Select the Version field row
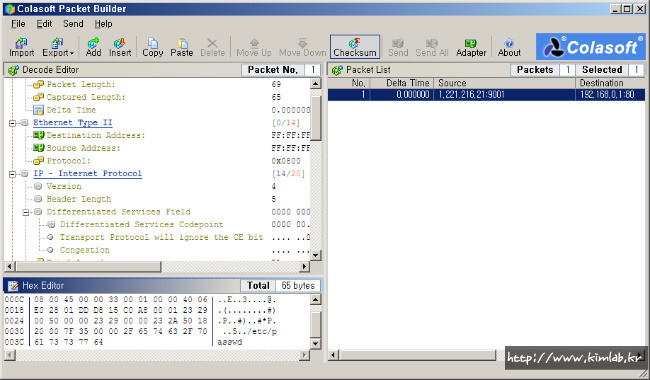Screen dimensions: 650x380 click(64, 186)
